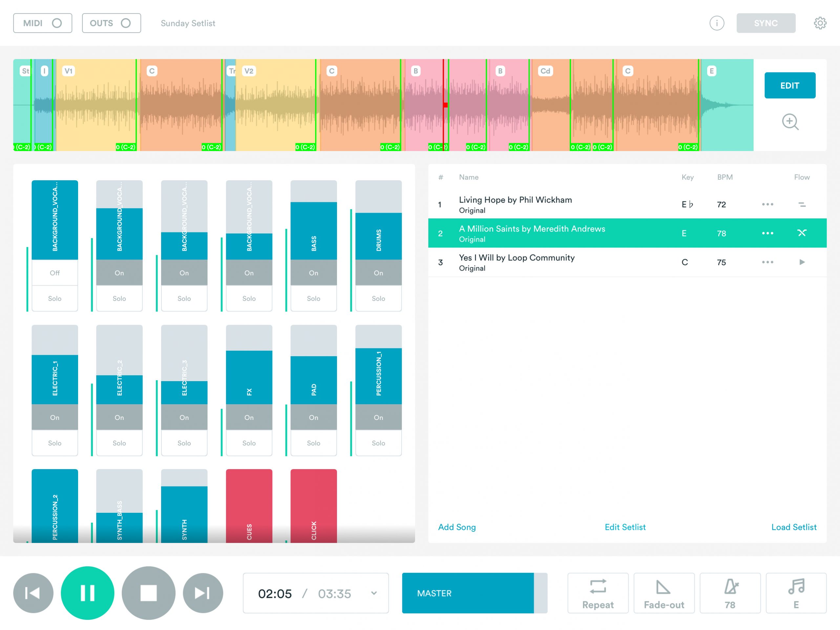Go back to the previous song
The height and width of the screenshot is (630, 840).
33,593
